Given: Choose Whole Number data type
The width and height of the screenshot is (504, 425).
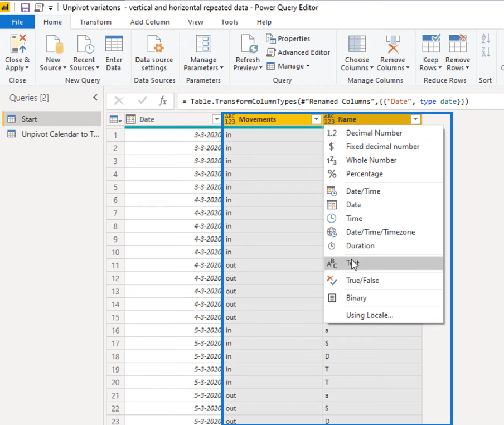Looking at the screenshot, I should point(384,160).
